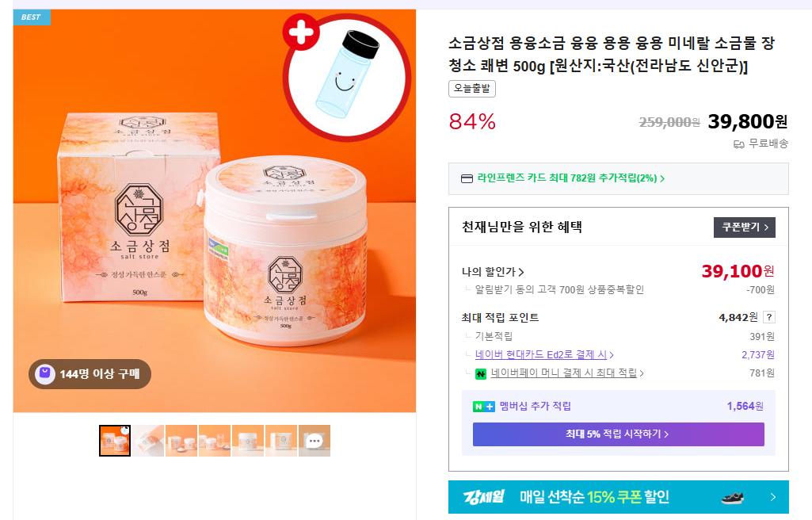Expand 나의 할인가 details chevron

pyautogui.click(x=521, y=272)
